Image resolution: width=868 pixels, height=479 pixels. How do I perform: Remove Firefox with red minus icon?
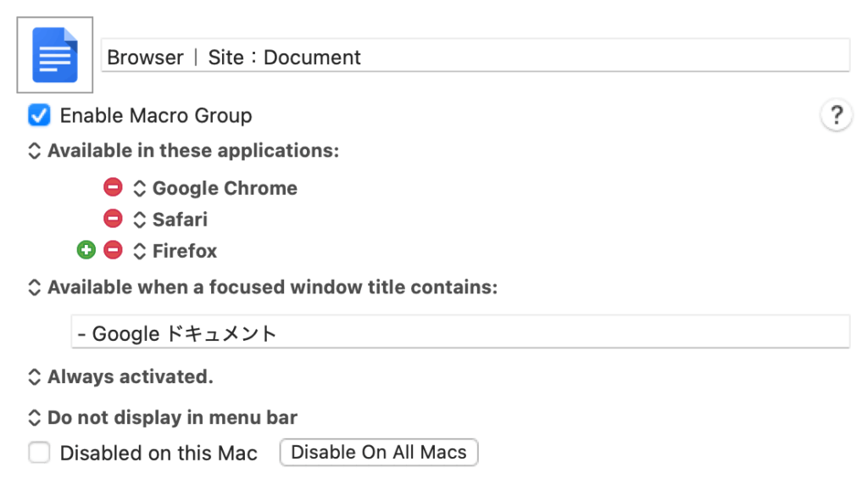pyautogui.click(x=113, y=250)
